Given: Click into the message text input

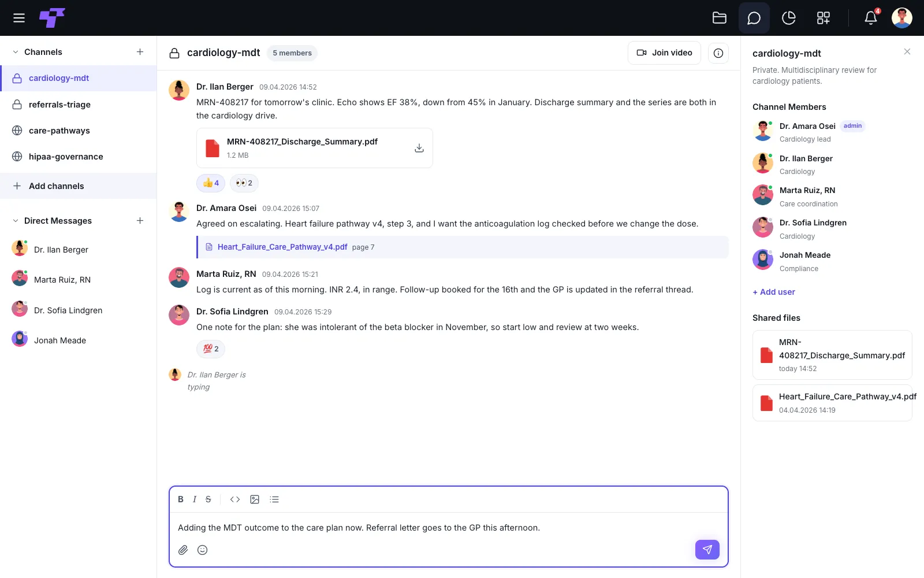Looking at the screenshot, I should point(449,528).
